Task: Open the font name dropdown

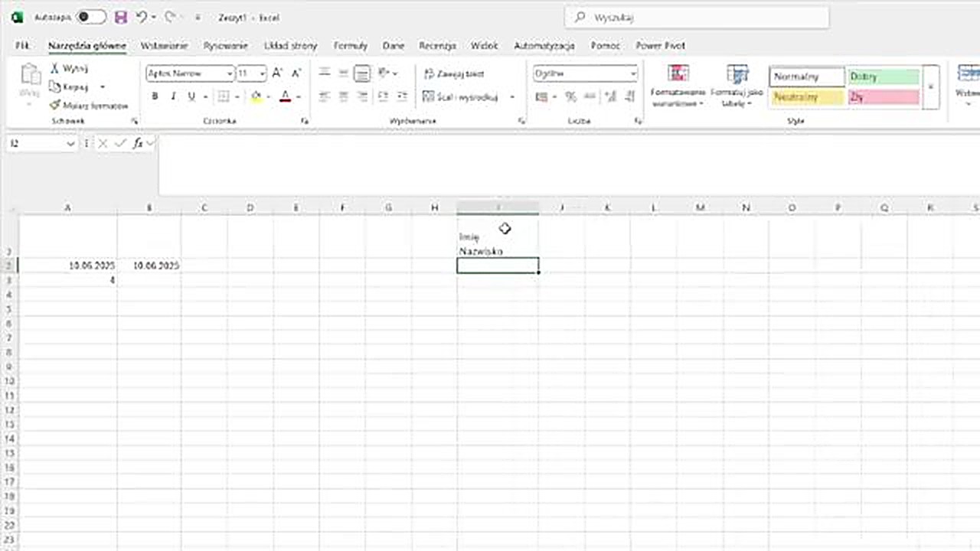Action: [x=229, y=74]
